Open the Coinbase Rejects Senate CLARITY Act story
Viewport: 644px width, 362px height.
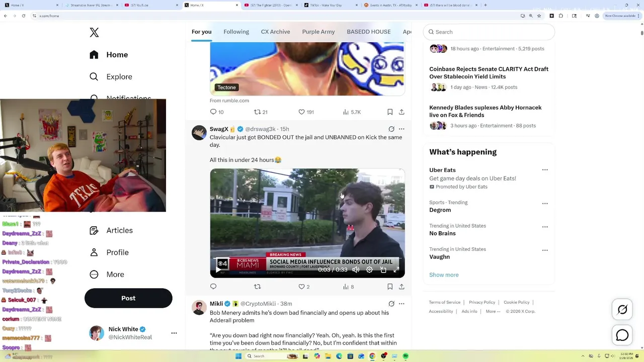(x=489, y=73)
